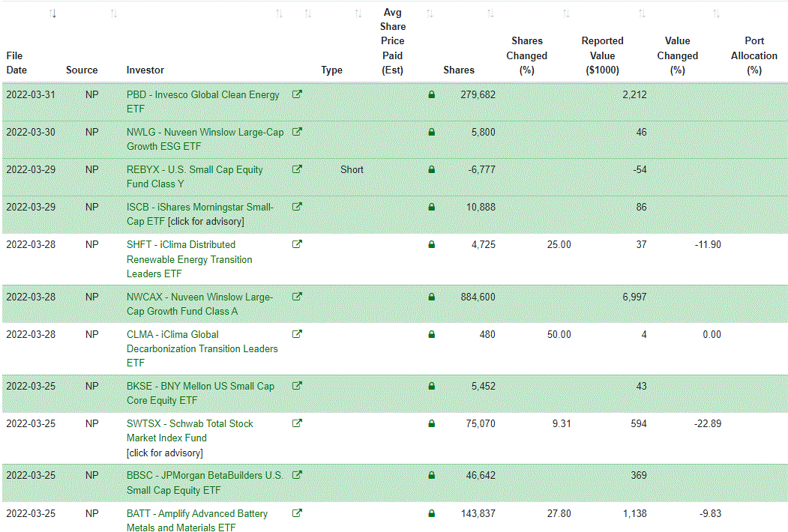
Task: Open SHFT - iClima Distributed Renewable Energy link
Action: pyautogui.click(x=190, y=259)
